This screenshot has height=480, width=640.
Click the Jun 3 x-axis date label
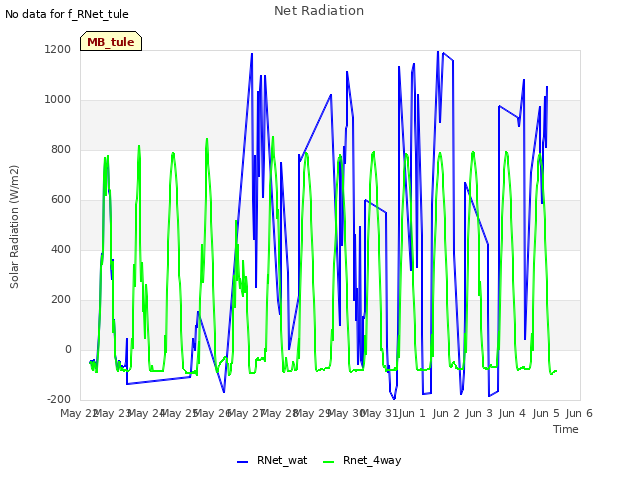[479, 413]
